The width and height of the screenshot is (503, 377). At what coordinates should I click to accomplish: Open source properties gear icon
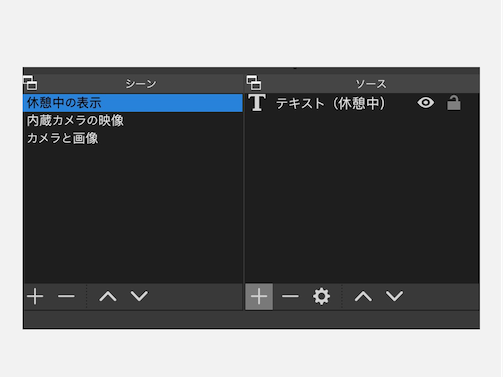[321, 296]
